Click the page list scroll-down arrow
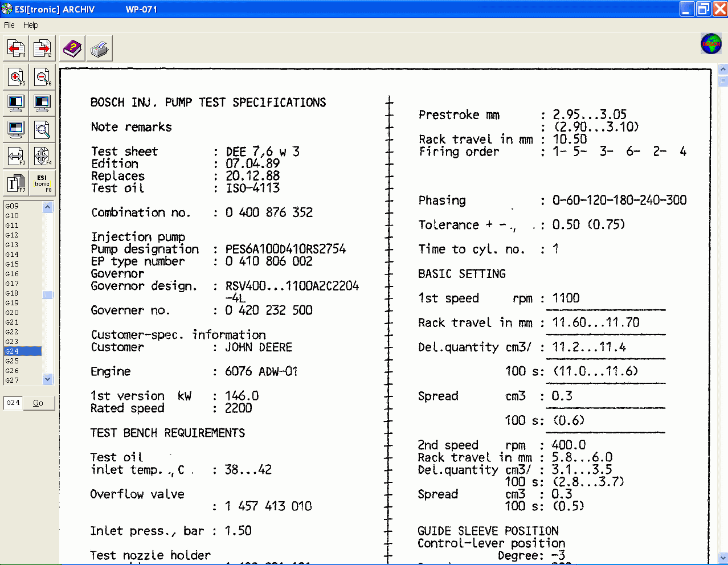Screen dimensions: 728x565 pyautogui.click(x=48, y=379)
